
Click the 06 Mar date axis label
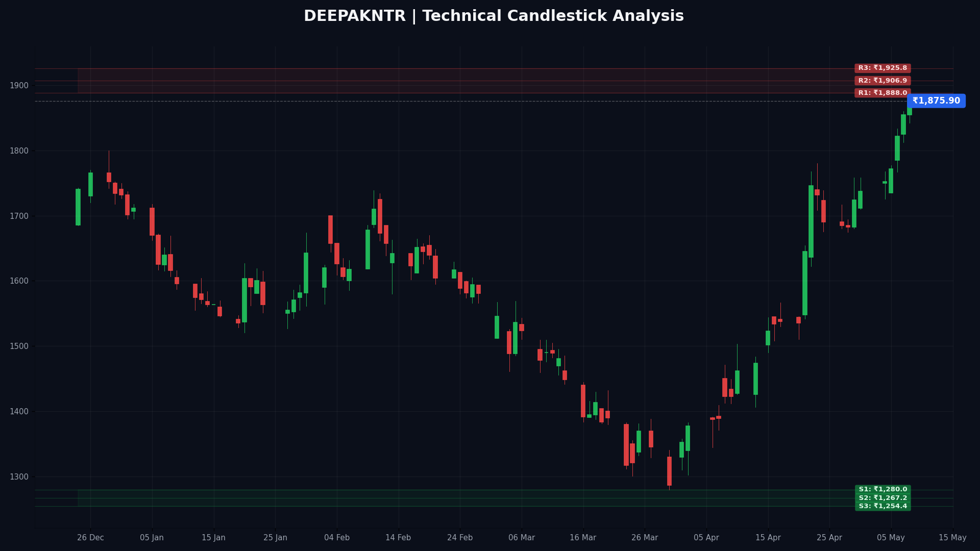(522, 538)
